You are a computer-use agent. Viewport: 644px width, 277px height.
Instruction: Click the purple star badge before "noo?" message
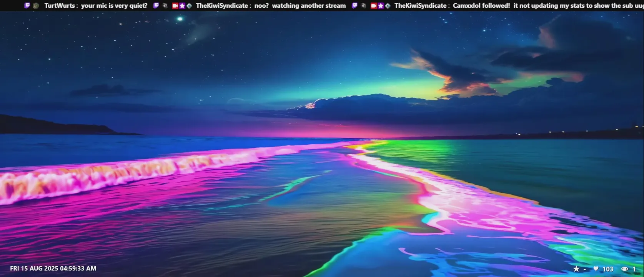point(182,6)
